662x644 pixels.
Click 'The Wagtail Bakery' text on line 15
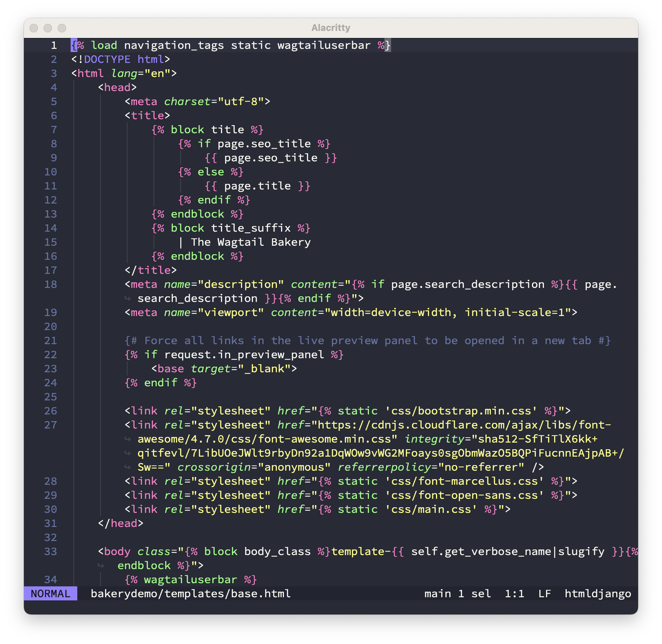coord(251,242)
